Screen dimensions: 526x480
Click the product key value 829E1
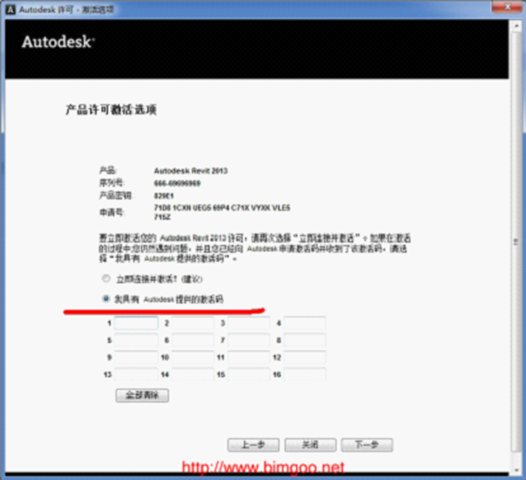point(164,196)
